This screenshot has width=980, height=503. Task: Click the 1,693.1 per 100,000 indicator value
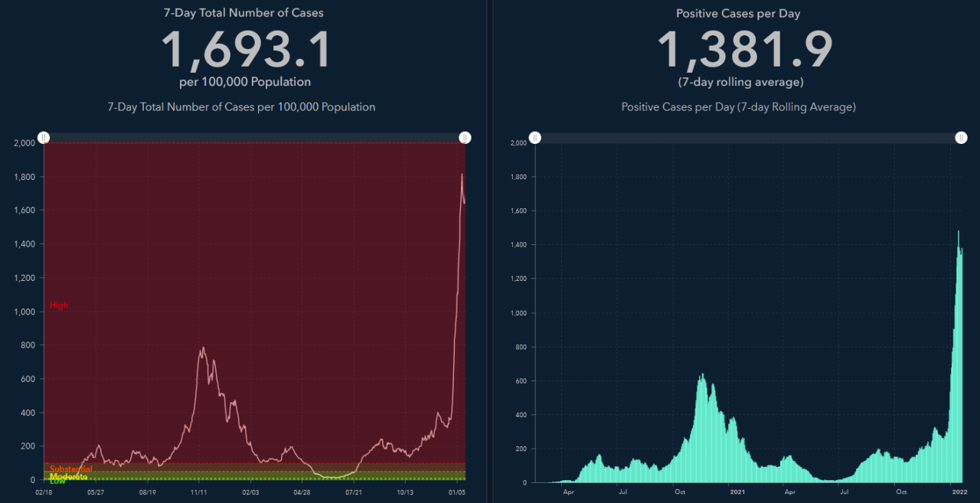tap(245, 50)
